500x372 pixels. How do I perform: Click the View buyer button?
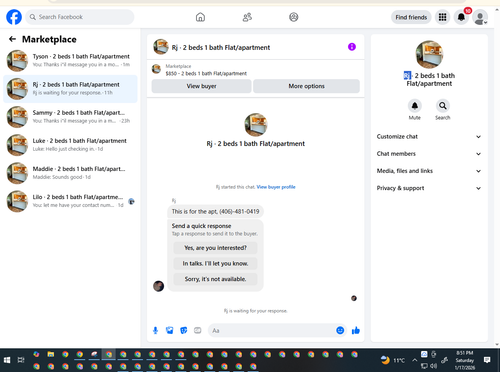pos(201,86)
